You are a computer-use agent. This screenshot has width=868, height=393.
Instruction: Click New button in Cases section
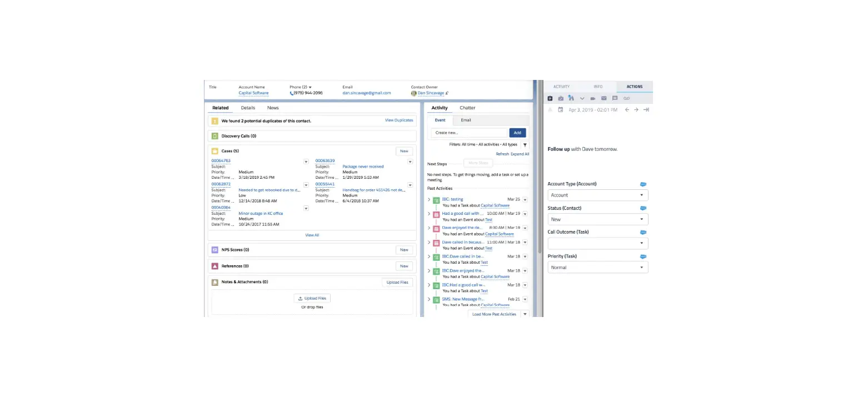404,151
